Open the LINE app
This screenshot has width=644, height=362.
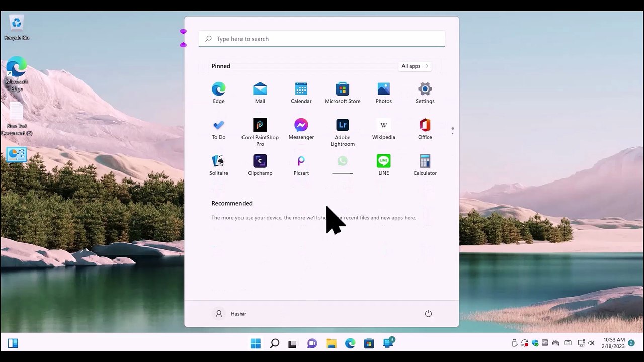click(383, 165)
